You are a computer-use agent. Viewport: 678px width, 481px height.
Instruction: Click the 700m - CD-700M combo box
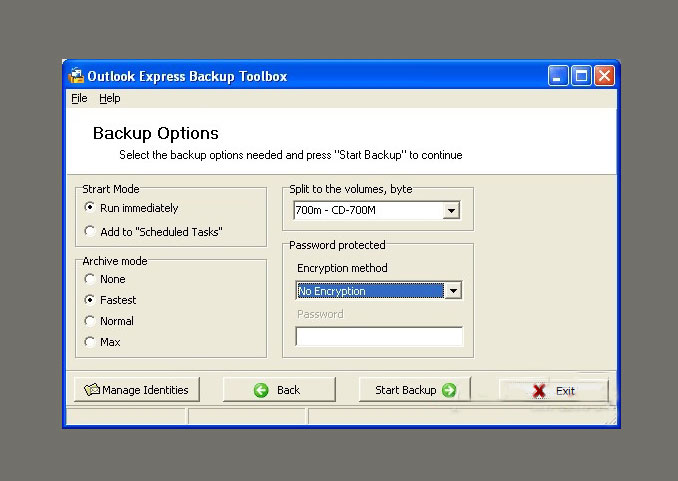click(377, 211)
